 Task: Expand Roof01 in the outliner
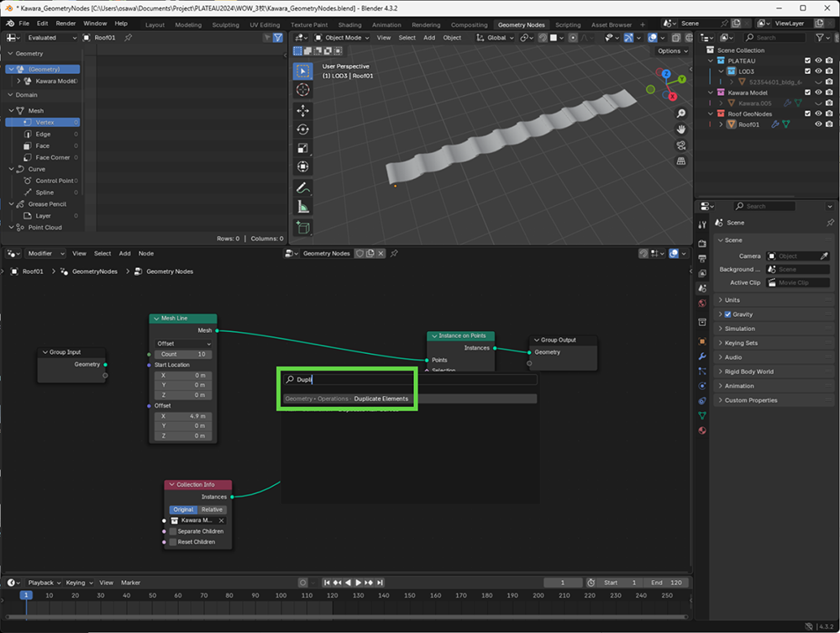(721, 124)
